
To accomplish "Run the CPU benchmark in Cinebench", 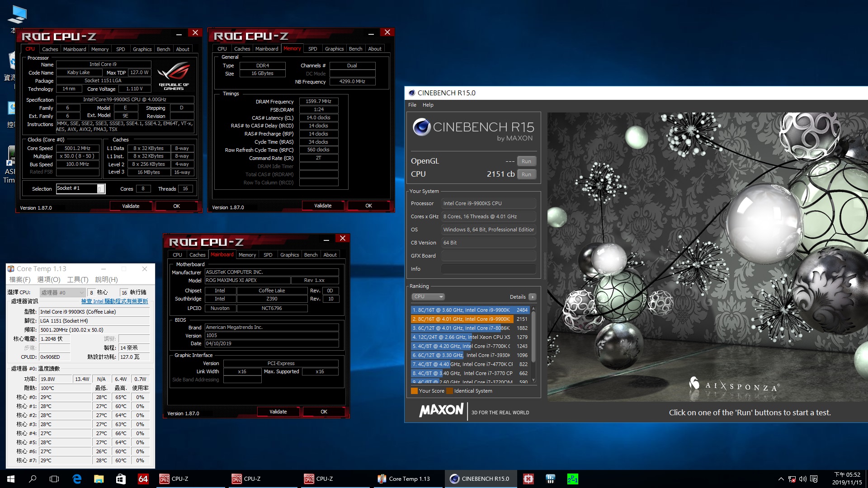I will [x=526, y=174].
